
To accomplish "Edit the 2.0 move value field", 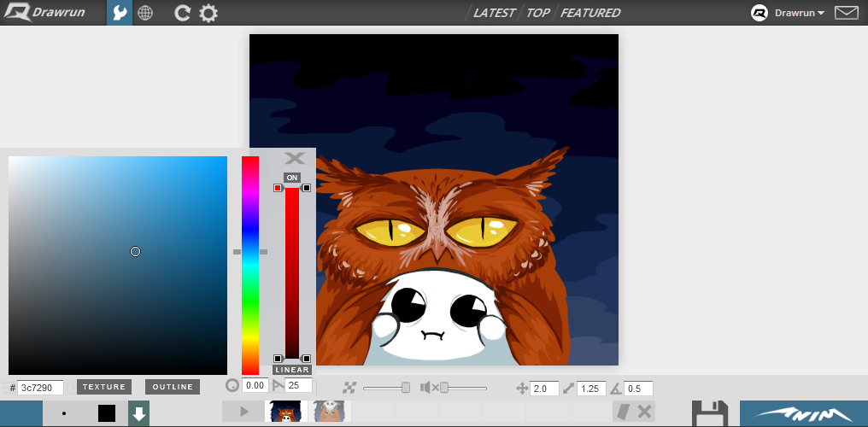I will (x=544, y=389).
